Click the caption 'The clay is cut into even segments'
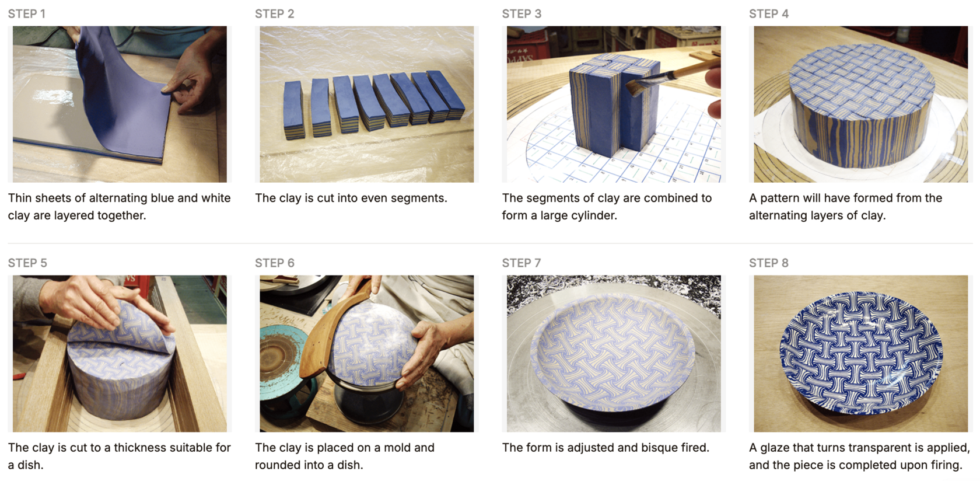The width and height of the screenshot is (980, 481). pos(351,198)
